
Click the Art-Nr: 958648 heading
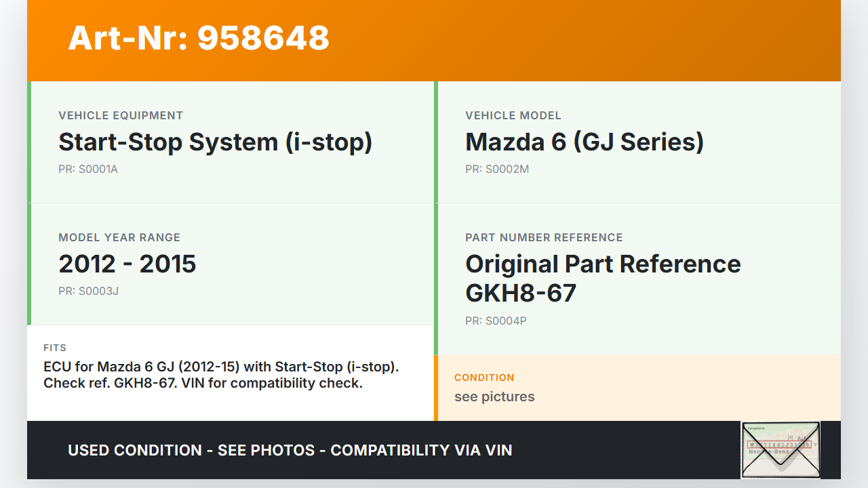point(199,38)
